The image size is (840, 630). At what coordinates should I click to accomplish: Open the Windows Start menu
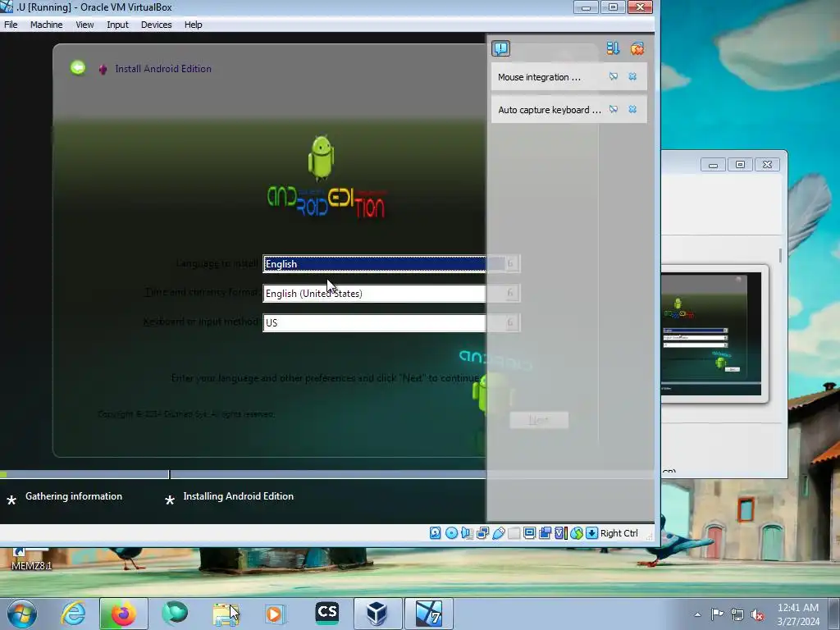click(x=22, y=614)
